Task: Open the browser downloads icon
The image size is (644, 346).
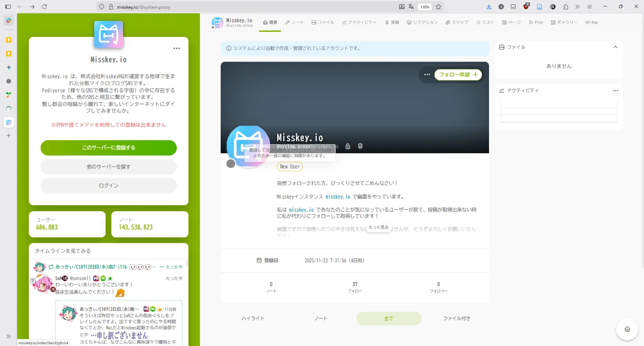Action: pos(489,7)
